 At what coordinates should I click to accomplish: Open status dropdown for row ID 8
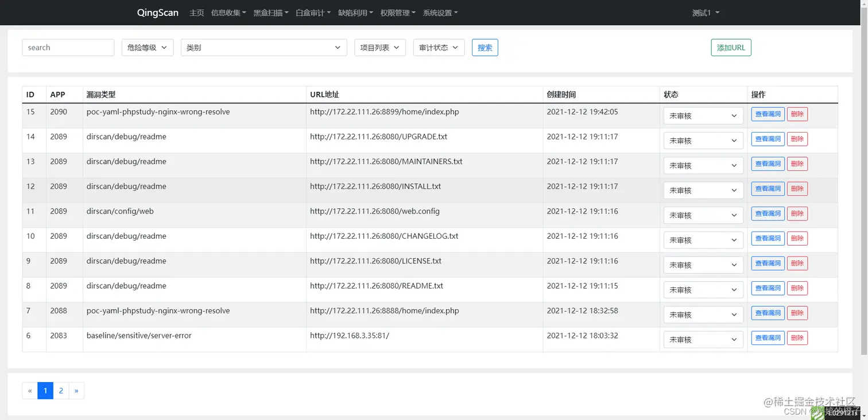coord(703,290)
